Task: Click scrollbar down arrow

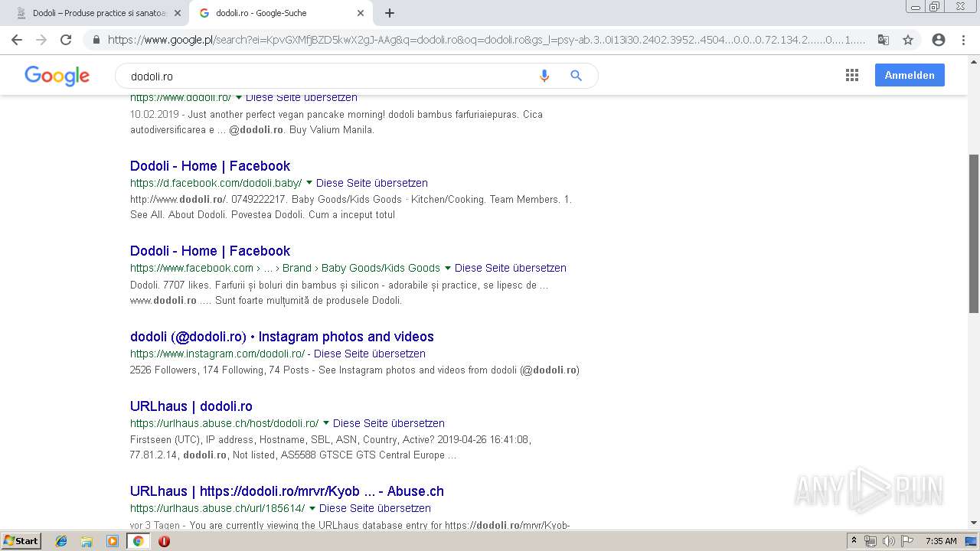Action: coord(974,523)
